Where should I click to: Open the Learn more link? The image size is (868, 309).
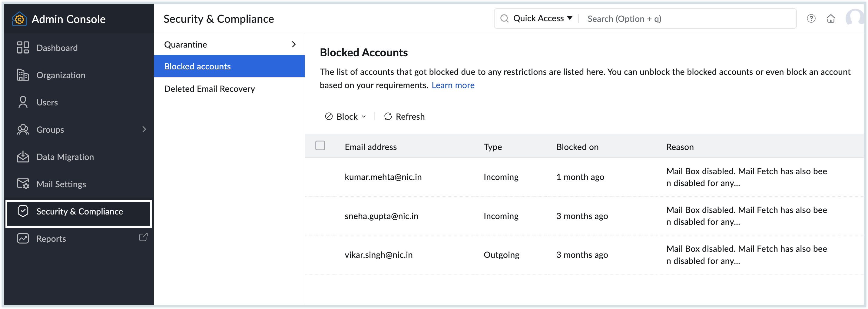(x=452, y=85)
